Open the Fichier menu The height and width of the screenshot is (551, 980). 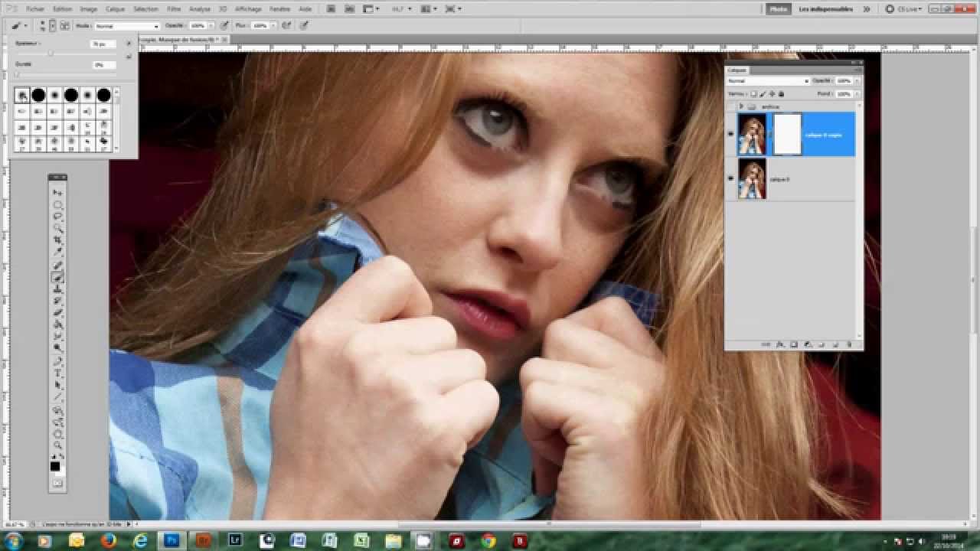[x=35, y=9]
